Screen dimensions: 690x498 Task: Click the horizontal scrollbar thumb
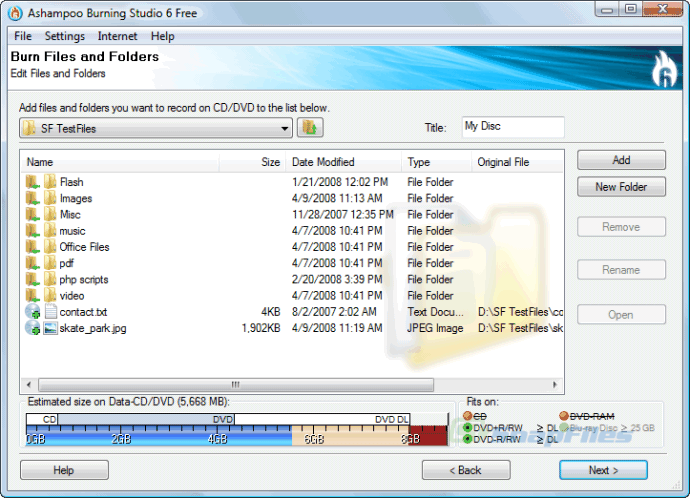(236, 385)
